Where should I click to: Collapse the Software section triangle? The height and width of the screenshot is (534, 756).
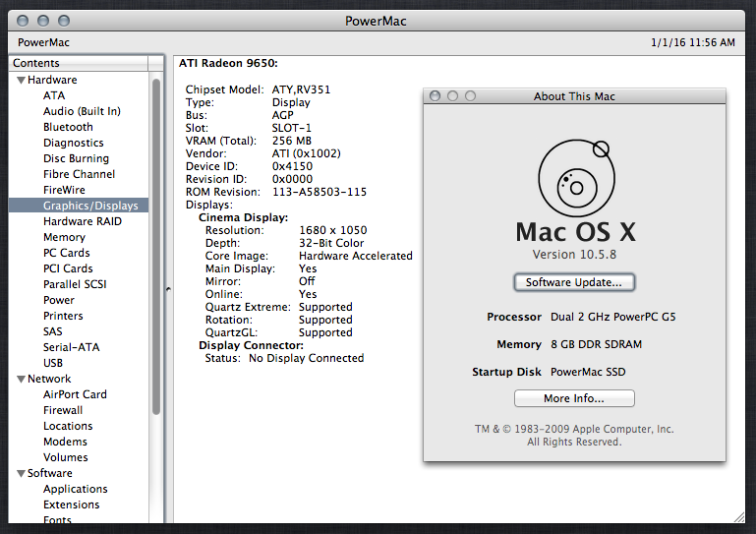tap(20, 473)
